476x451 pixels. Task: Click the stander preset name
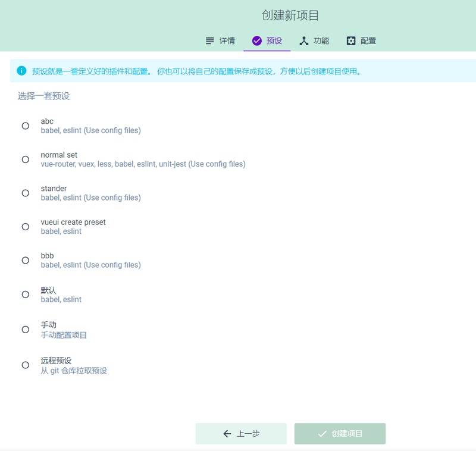coord(54,189)
